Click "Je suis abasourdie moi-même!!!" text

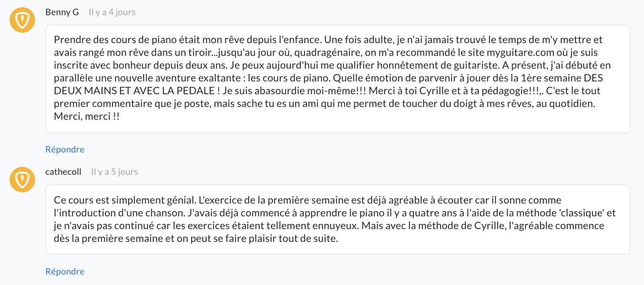[294, 91]
